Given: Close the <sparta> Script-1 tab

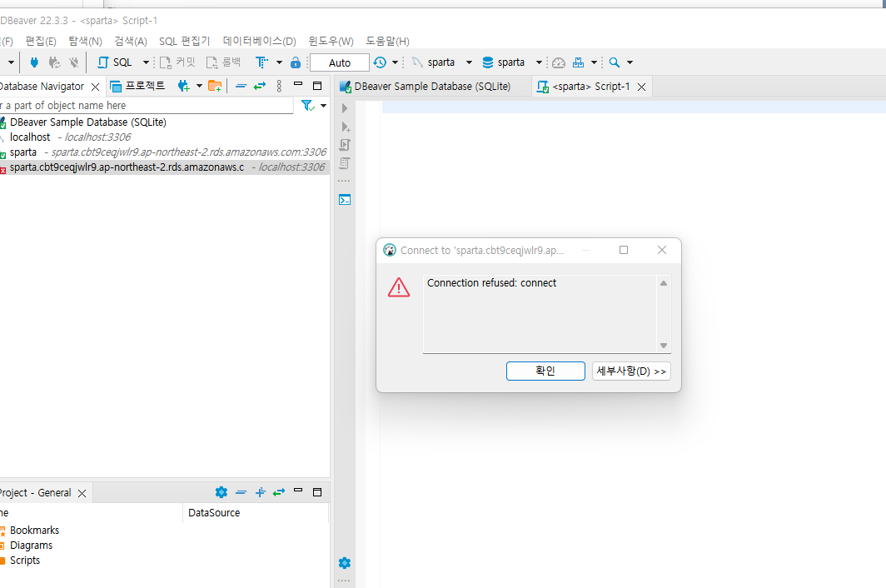Looking at the screenshot, I should coord(642,87).
